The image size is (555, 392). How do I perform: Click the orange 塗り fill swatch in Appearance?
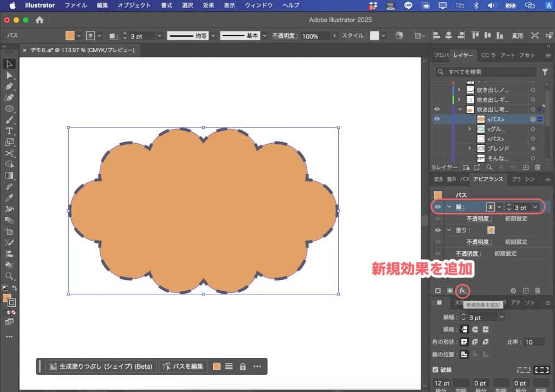click(x=491, y=230)
